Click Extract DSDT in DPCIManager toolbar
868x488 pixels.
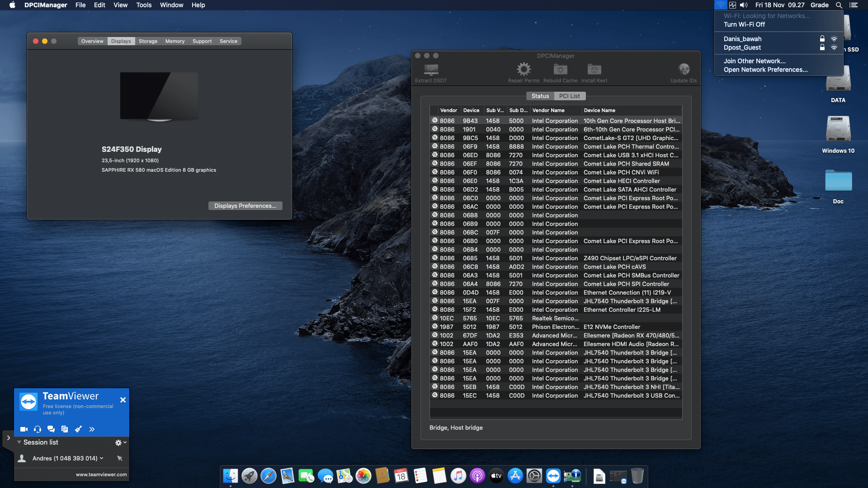[x=430, y=73]
